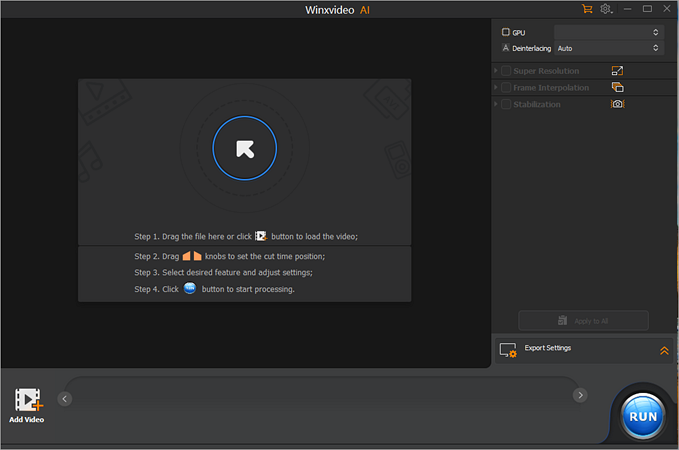
Task: Open the Deinterlacing Auto dropdown
Action: 608,48
